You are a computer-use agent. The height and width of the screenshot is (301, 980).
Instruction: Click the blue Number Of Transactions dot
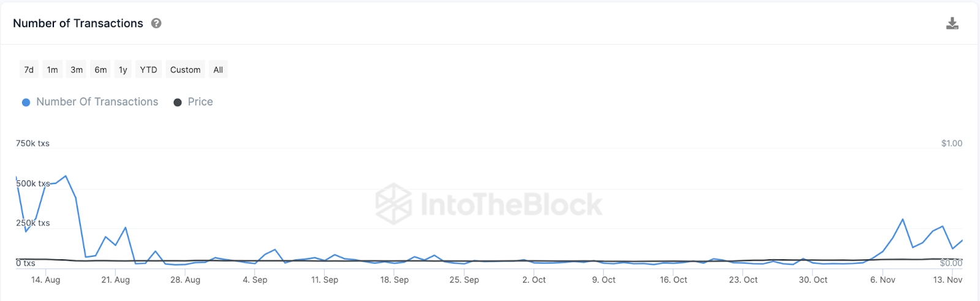point(26,102)
